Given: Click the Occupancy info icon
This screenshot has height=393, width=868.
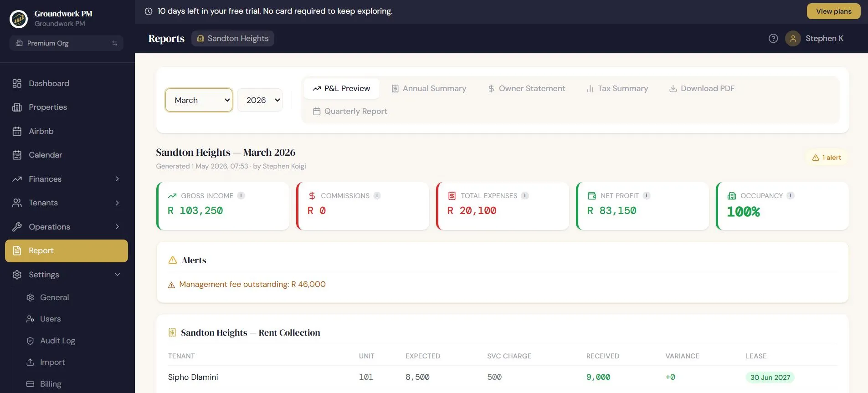Looking at the screenshot, I should pyautogui.click(x=791, y=195).
